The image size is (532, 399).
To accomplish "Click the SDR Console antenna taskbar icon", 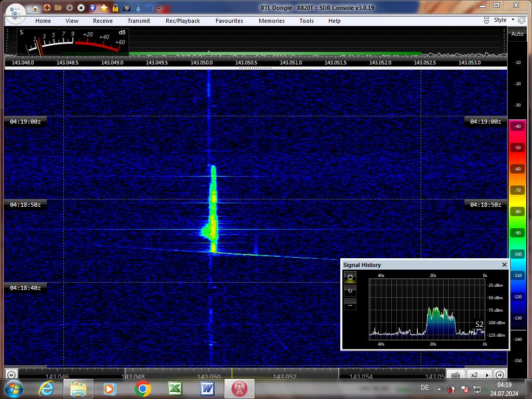I will point(239,389).
